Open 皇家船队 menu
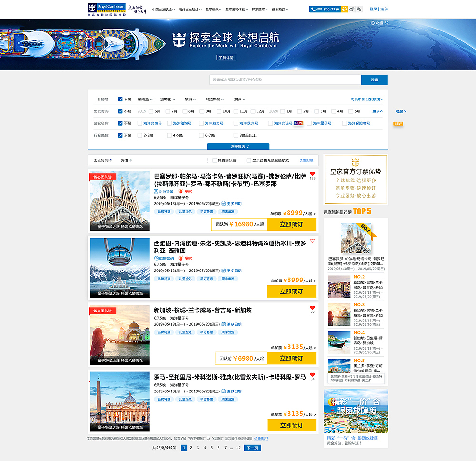Image resolution: width=476 pixels, height=461 pixels. click(x=213, y=10)
